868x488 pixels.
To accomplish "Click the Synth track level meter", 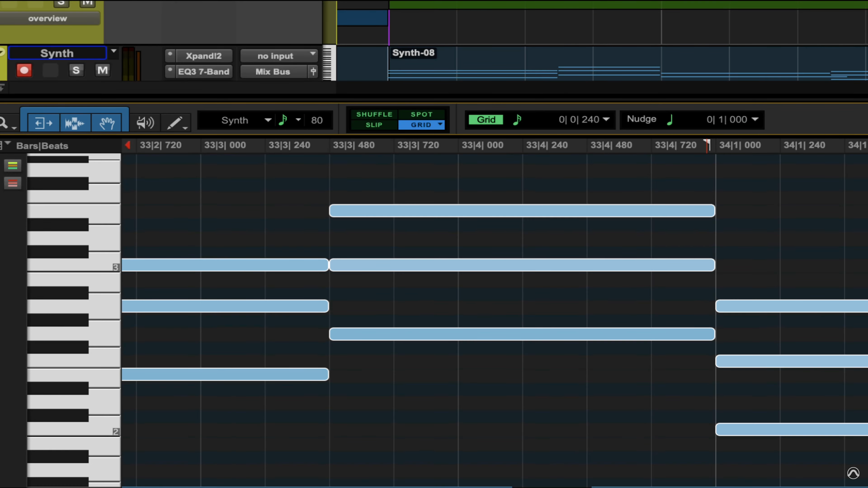I will [x=132, y=64].
